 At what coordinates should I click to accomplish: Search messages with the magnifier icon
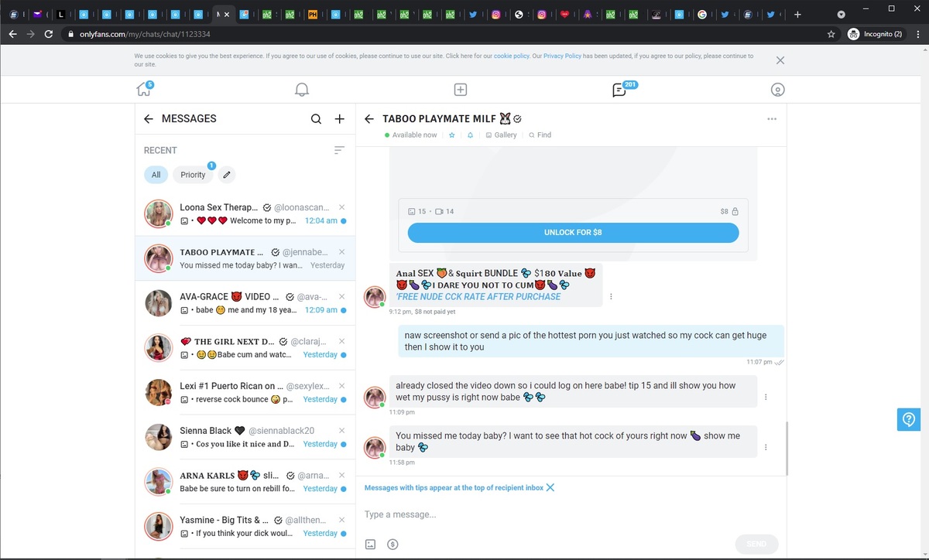point(316,119)
